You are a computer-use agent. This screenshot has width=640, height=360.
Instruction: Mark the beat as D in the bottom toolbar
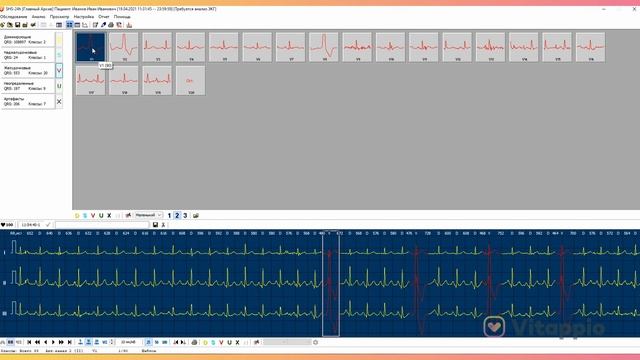205,342
